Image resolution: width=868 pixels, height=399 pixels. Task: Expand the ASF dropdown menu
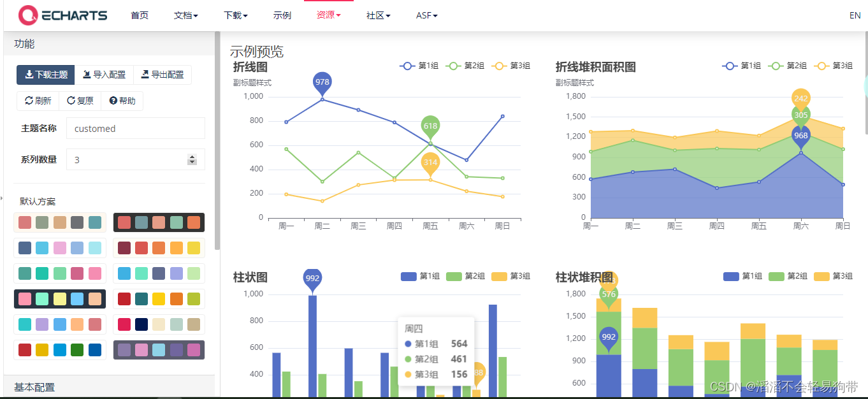pyautogui.click(x=427, y=15)
